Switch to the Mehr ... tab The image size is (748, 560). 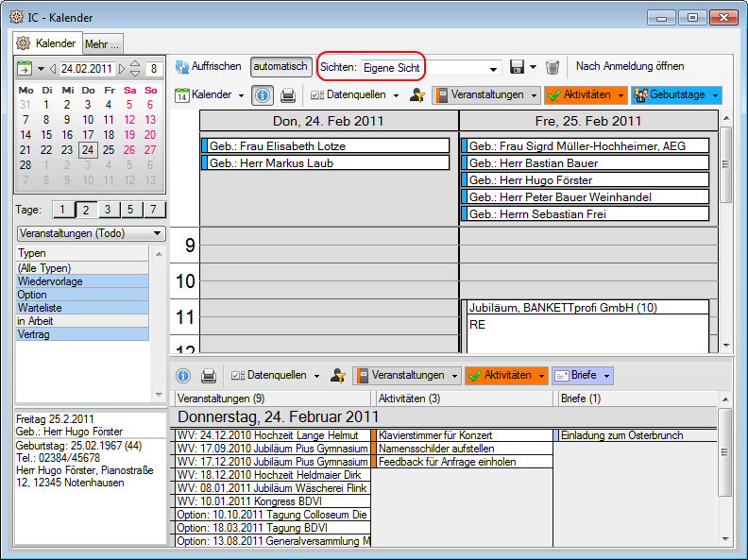click(x=101, y=43)
